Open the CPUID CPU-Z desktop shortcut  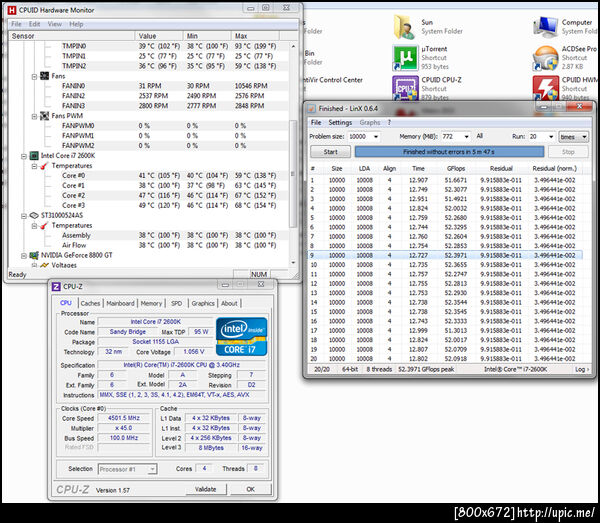(405, 88)
